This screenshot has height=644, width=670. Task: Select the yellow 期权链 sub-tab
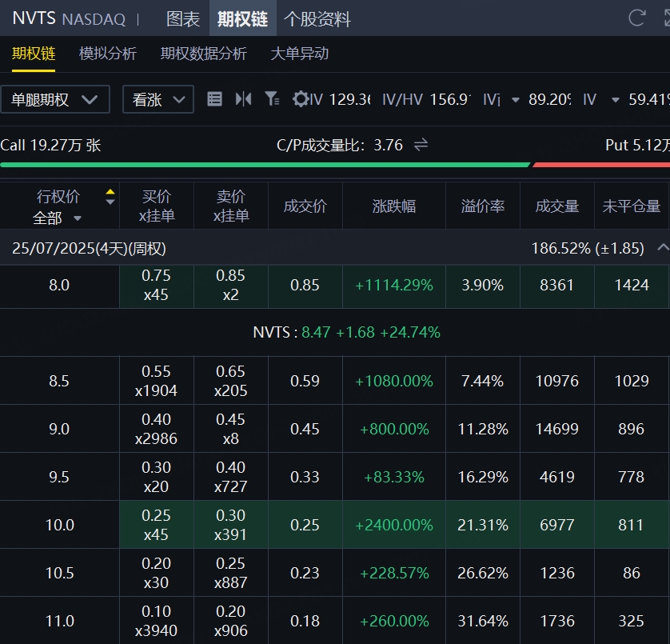(x=34, y=54)
